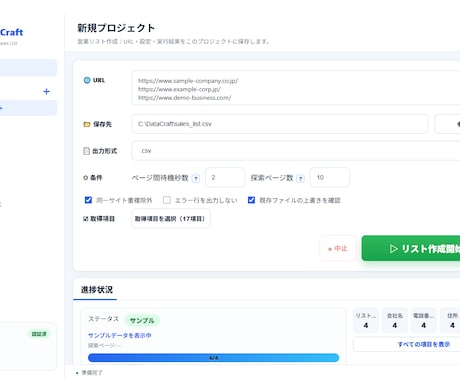
Task: Toggle 既存ファイルの上書きを確認 checkbox
Action: [251, 200]
